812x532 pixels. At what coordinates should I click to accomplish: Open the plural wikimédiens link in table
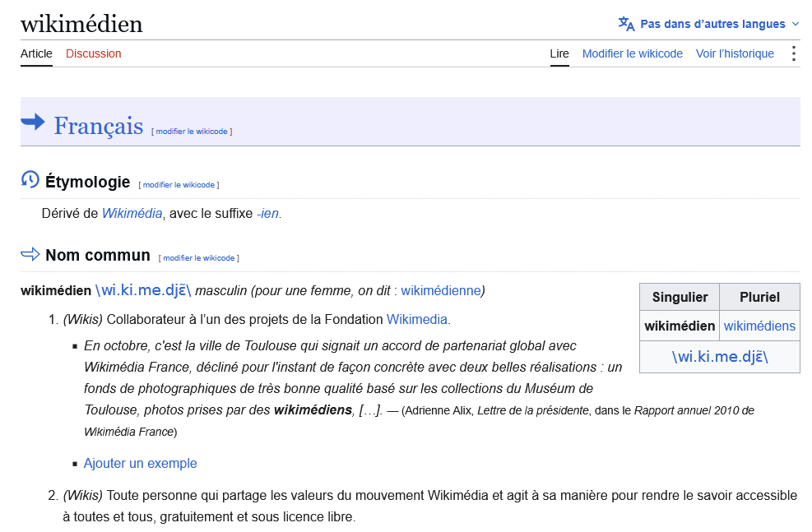point(759,326)
